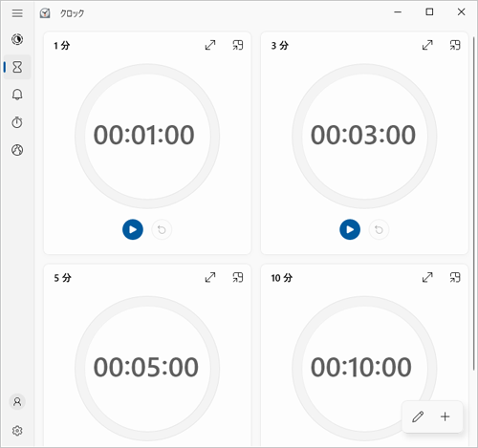Expand the 5 分 timer to full view
The image size is (478, 448).
click(210, 277)
